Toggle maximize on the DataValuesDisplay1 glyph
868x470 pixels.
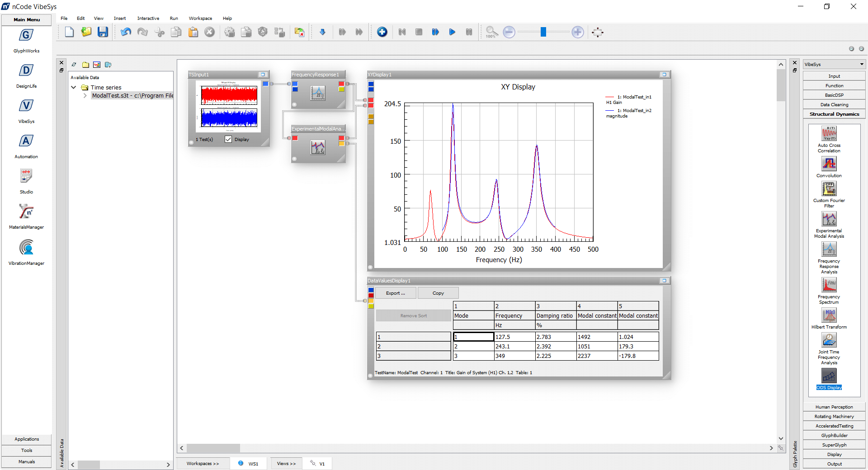pos(664,281)
